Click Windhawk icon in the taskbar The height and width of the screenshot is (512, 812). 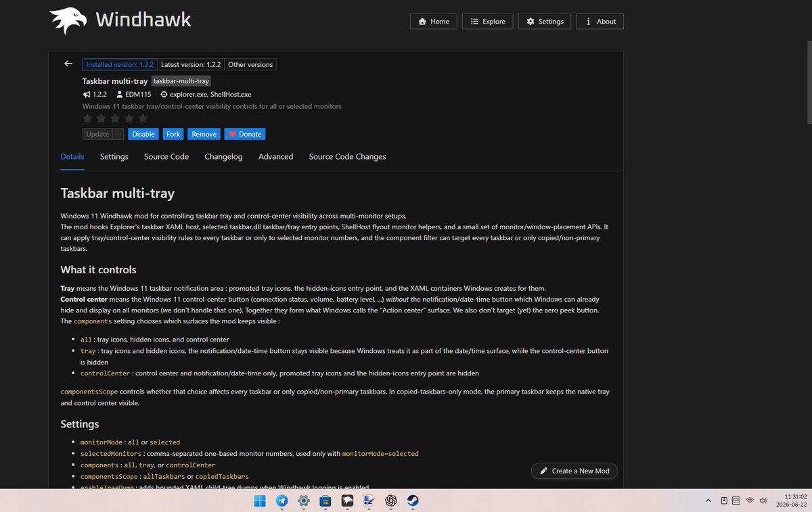click(x=347, y=501)
